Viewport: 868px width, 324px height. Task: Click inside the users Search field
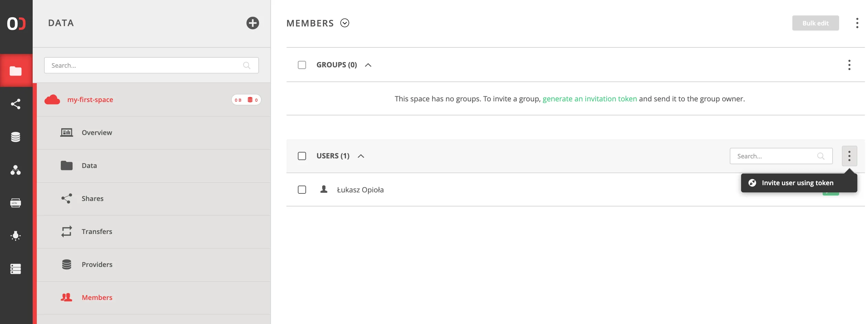774,156
